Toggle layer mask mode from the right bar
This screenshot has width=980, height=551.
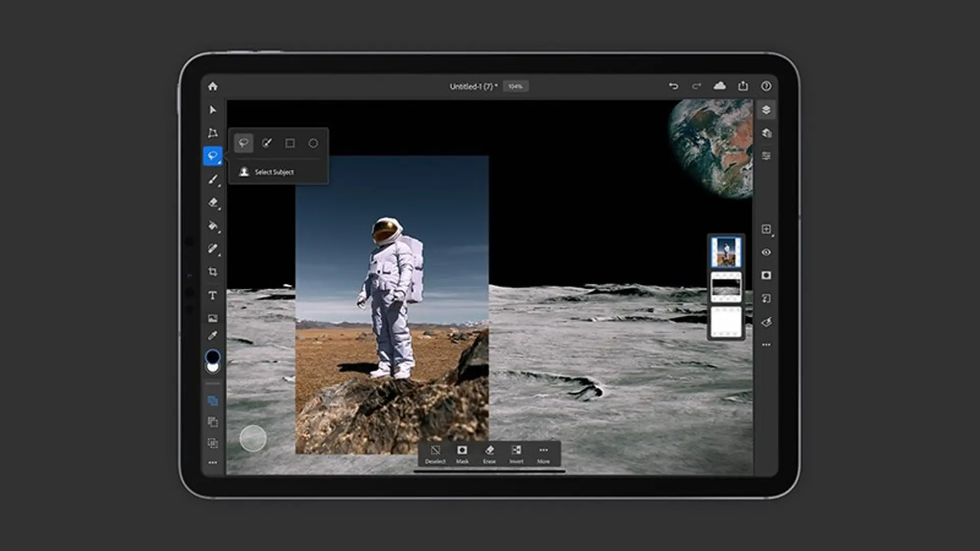point(765,274)
